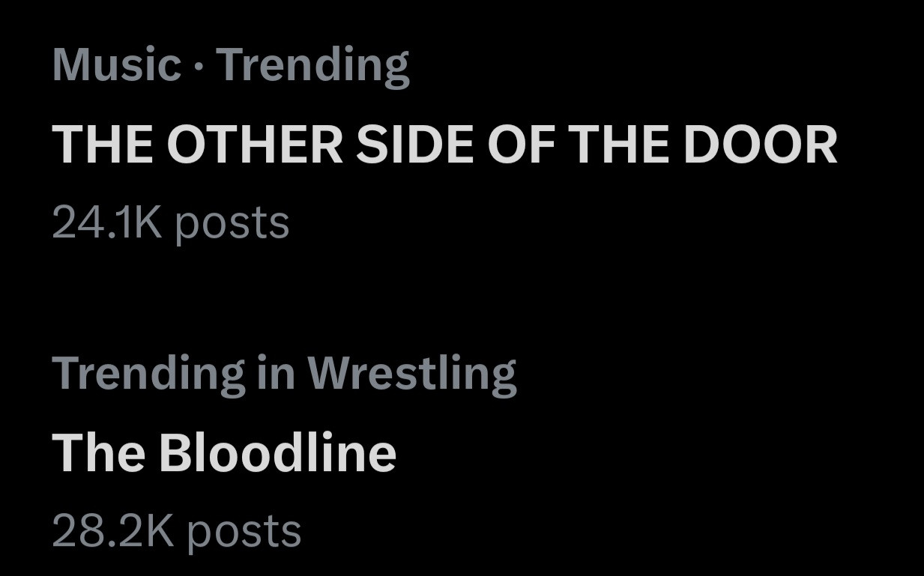Click the word posts after 24.1K
The height and width of the screenshot is (576, 924).
coord(232,223)
